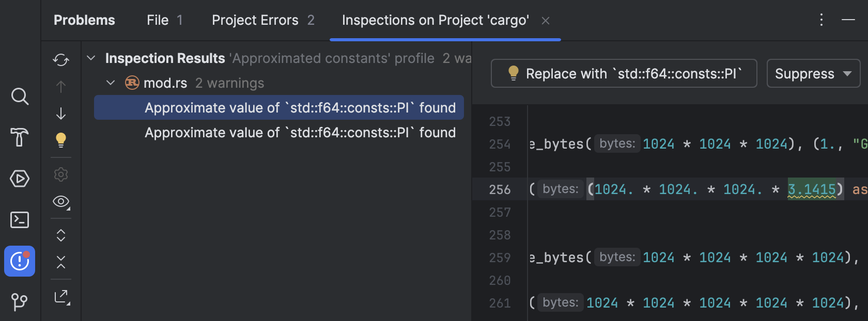Open the Git version control tool window
Viewport: 868px width, 321px height.
click(x=20, y=301)
